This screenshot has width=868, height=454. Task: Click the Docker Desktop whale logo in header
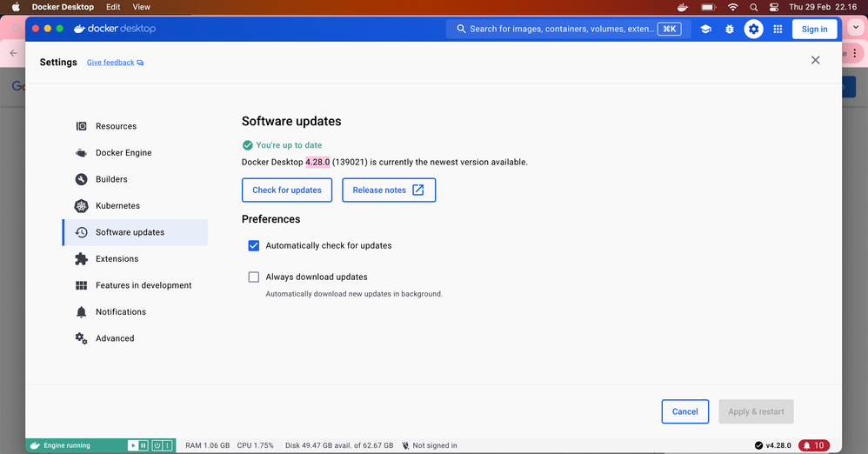[x=115, y=28]
